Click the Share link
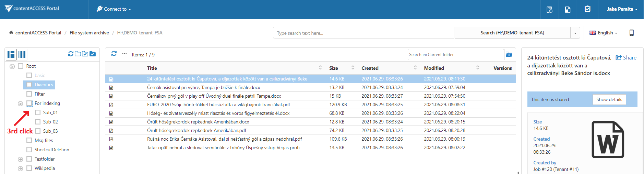The width and height of the screenshot is (644, 174). (x=626, y=58)
